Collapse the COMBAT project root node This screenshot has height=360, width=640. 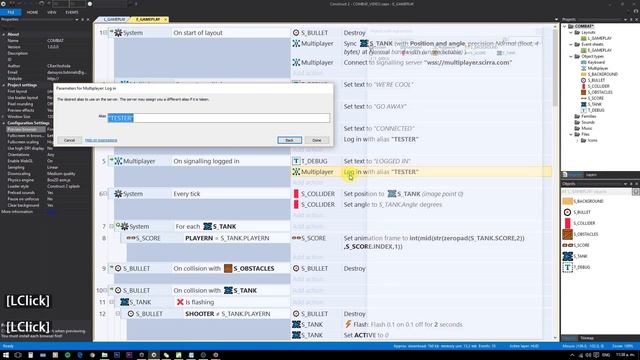[x=565, y=26]
